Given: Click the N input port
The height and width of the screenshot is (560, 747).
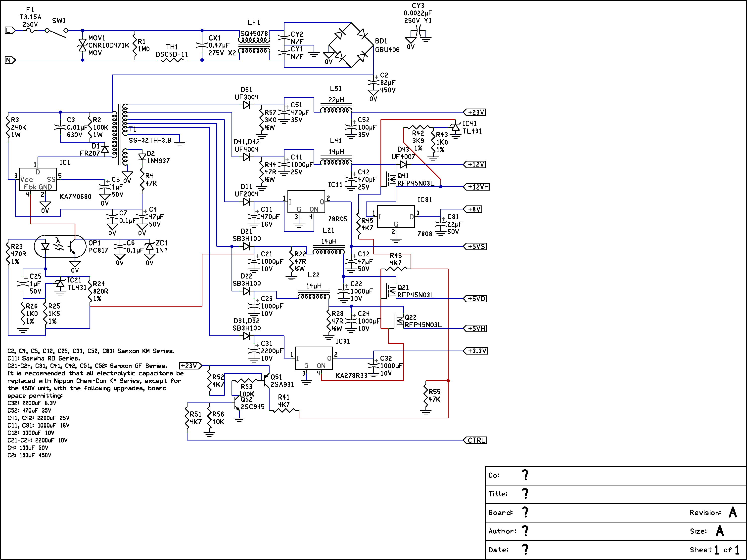Looking at the screenshot, I should click(10, 60).
